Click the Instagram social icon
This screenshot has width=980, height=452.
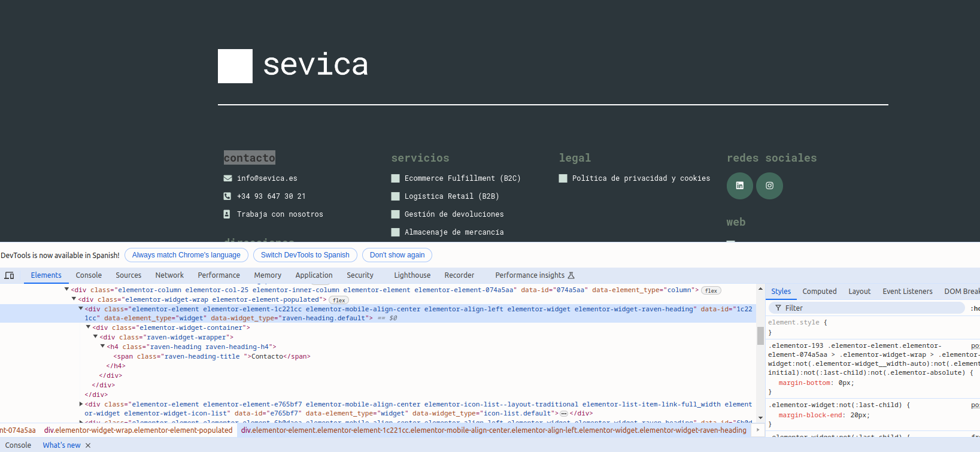(769, 186)
